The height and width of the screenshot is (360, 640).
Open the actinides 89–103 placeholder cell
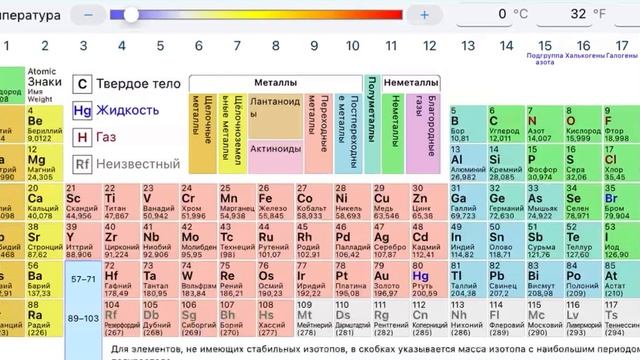83,319
